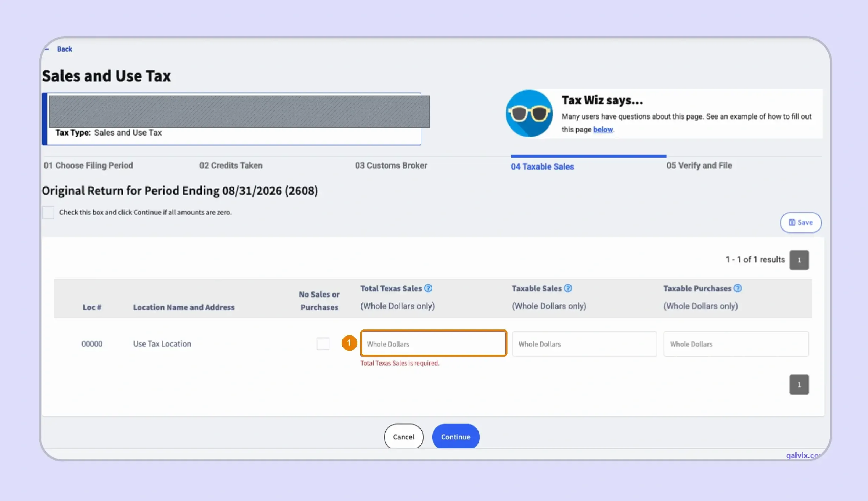Click the 'Use Tax Location' cell

click(x=162, y=344)
